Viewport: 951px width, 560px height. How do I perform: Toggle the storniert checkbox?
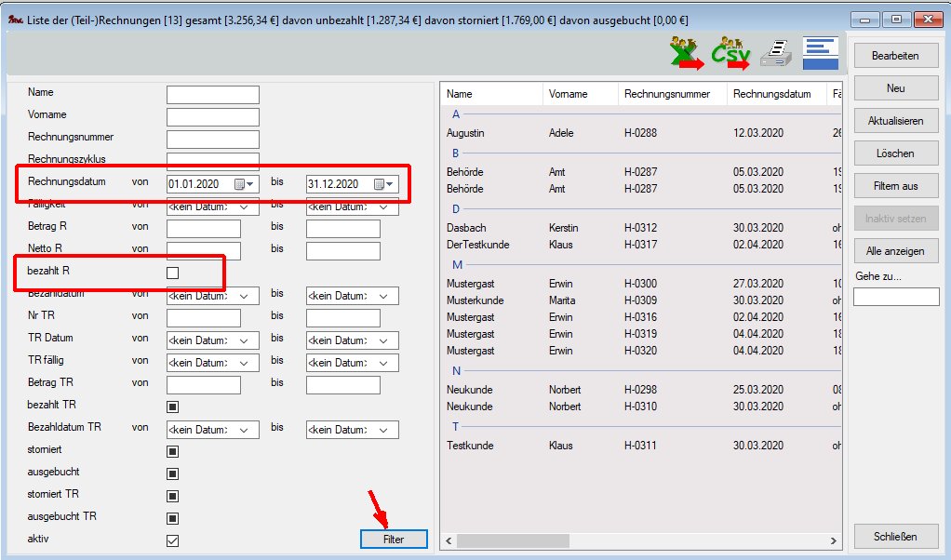point(172,451)
